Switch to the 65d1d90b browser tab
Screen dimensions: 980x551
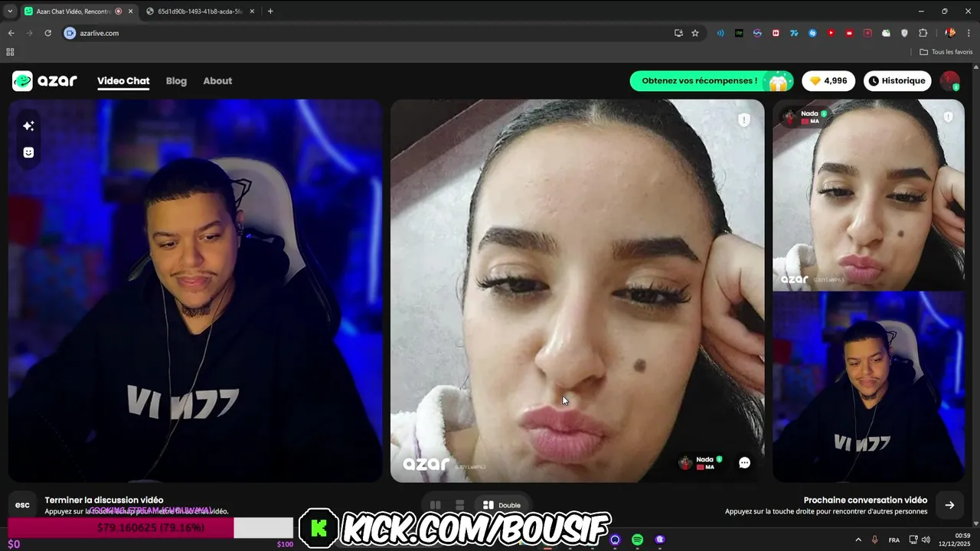199,11
